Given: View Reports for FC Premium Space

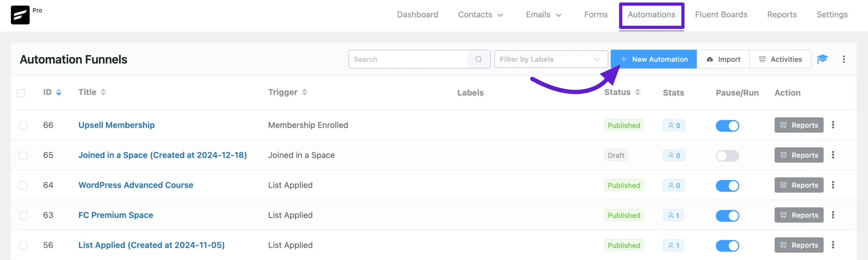Looking at the screenshot, I should 799,215.
